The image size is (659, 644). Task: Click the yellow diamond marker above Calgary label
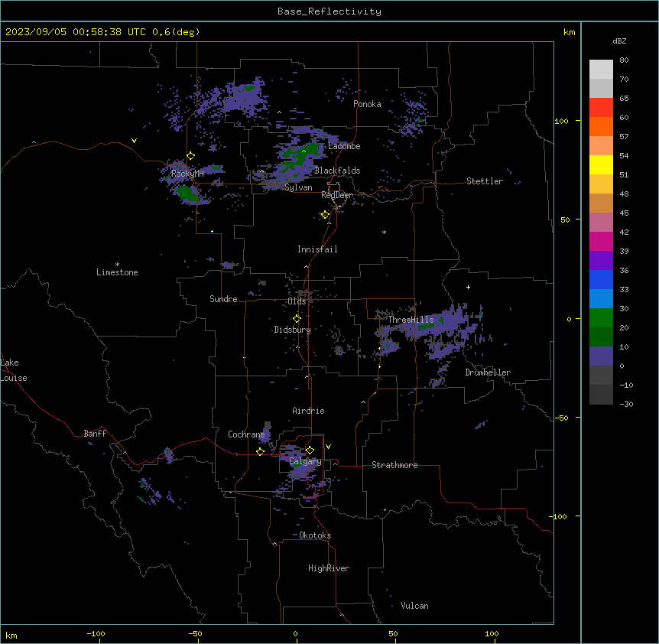tap(310, 450)
